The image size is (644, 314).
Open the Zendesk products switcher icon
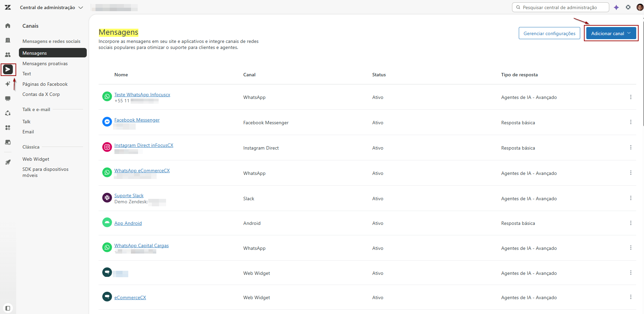628,7
